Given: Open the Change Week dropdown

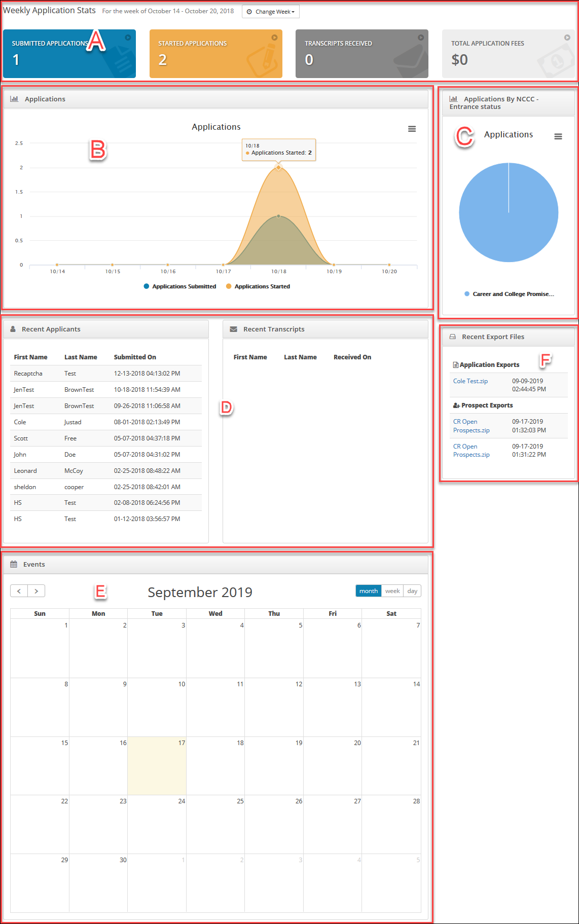Looking at the screenshot, I should (271, 12).
